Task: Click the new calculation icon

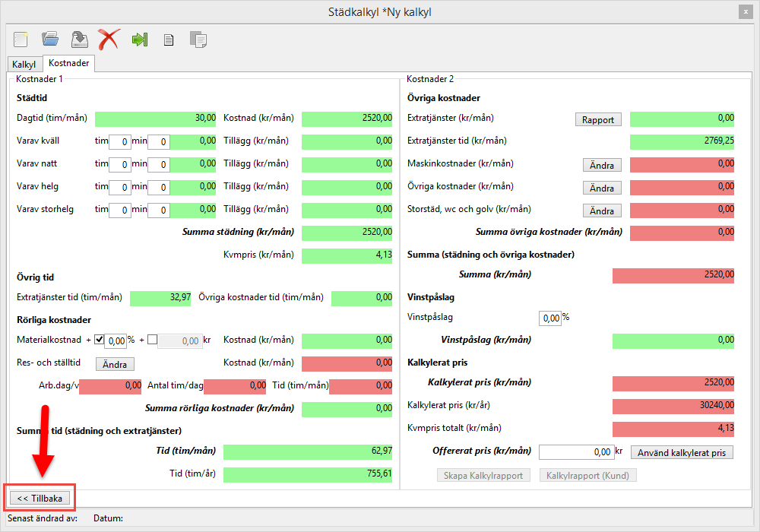Action: [21, 39]
